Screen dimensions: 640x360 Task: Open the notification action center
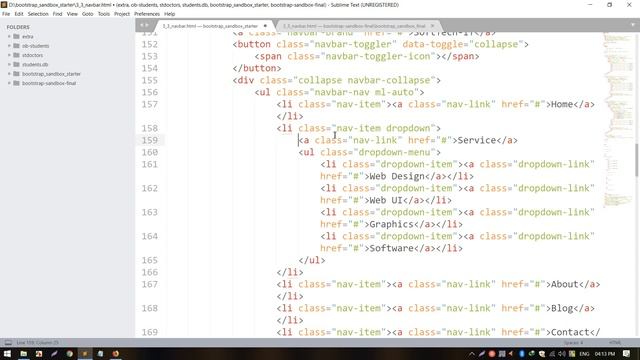click(x=627, y=353)
